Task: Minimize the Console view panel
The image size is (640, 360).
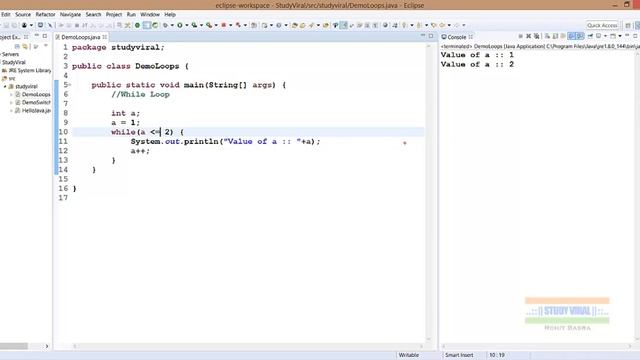Action: click(627, 36)
